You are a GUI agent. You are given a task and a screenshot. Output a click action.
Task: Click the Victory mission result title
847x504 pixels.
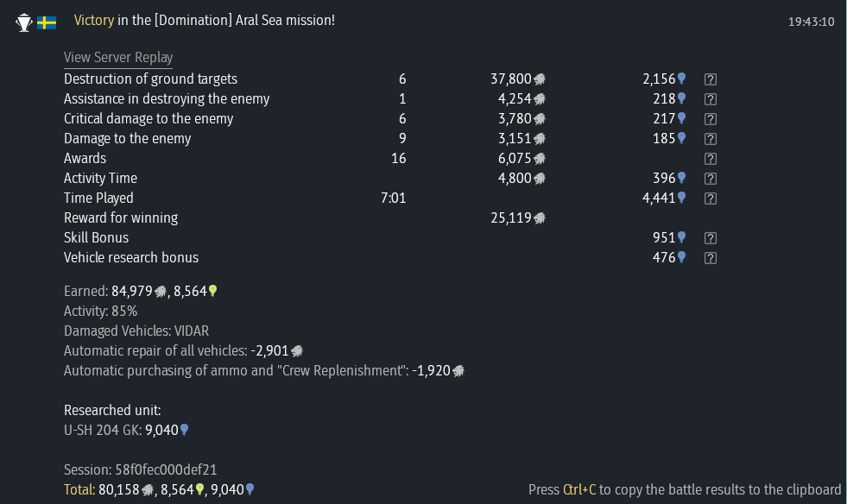[205, 20]
